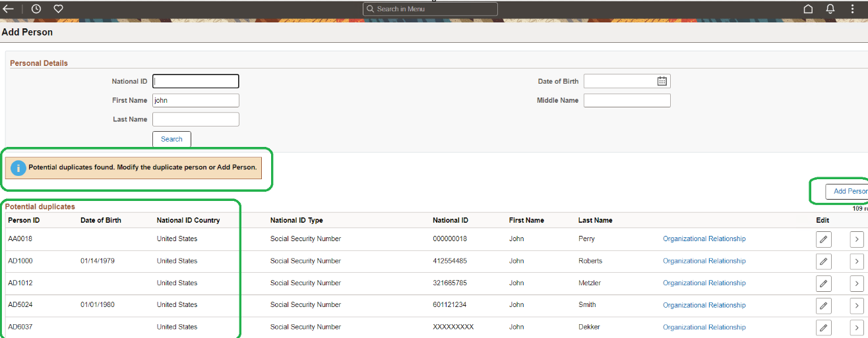
Task: Click the Person ID column header
Action: coord(24,220)
